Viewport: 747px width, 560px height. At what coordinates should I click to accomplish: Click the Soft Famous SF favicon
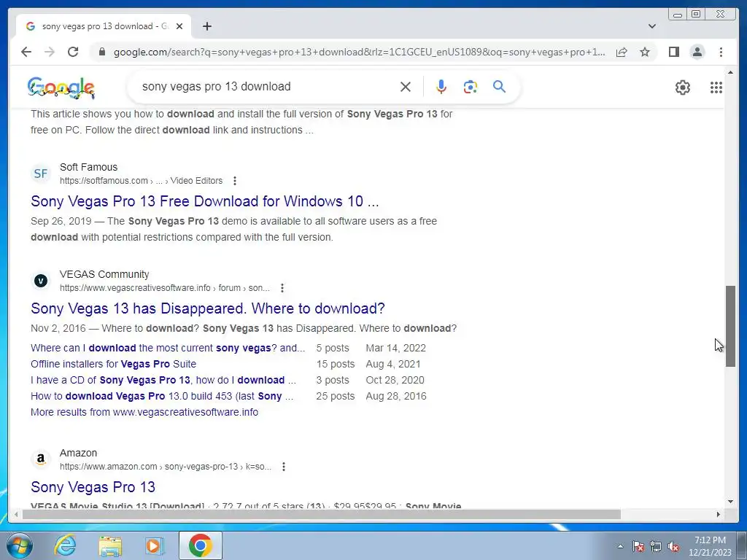(x=41, y=174)
